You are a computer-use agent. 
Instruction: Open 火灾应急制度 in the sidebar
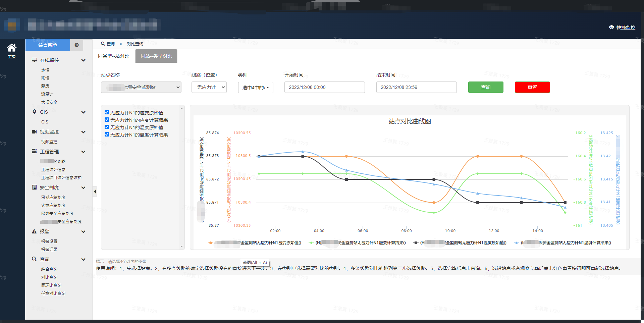(53, 206)
